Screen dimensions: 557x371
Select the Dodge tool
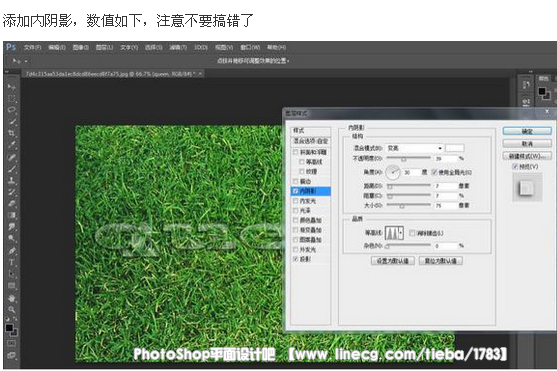[11, 238]
